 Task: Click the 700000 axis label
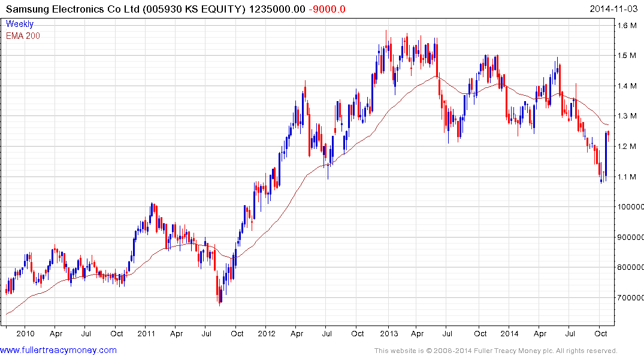click(x=630, y=297)
